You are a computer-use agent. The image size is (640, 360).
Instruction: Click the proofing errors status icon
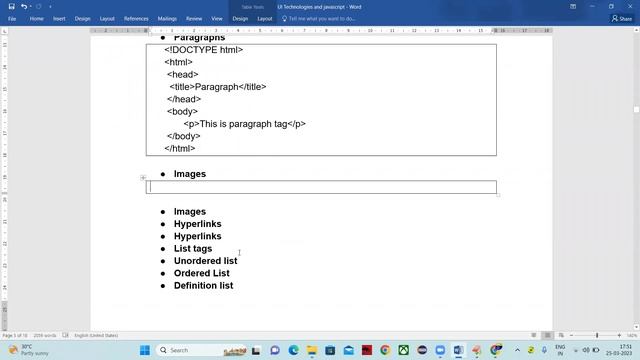click(65, 336)
